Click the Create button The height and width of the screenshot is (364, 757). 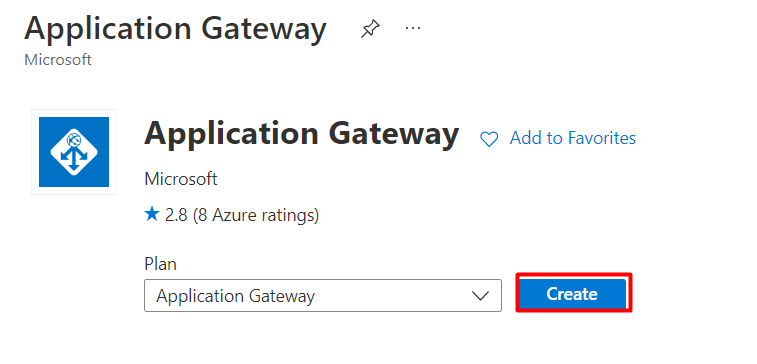(572, 294)
